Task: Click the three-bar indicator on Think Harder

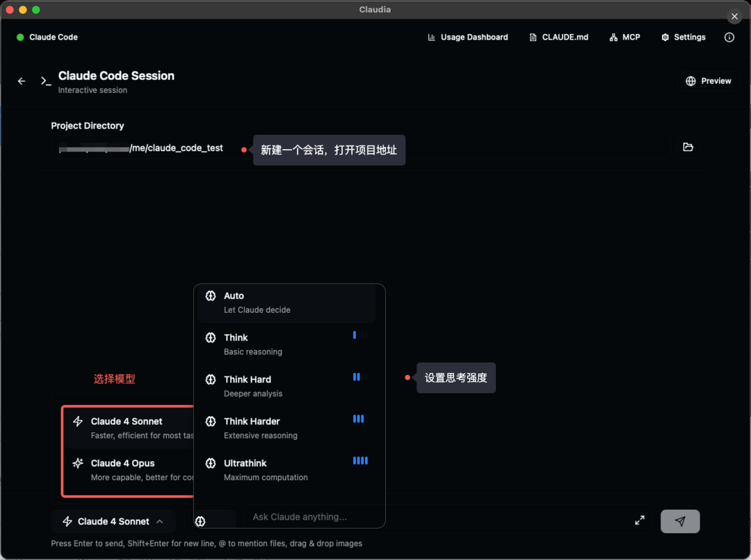Action: pyautogui.click(x=360, y=419)
